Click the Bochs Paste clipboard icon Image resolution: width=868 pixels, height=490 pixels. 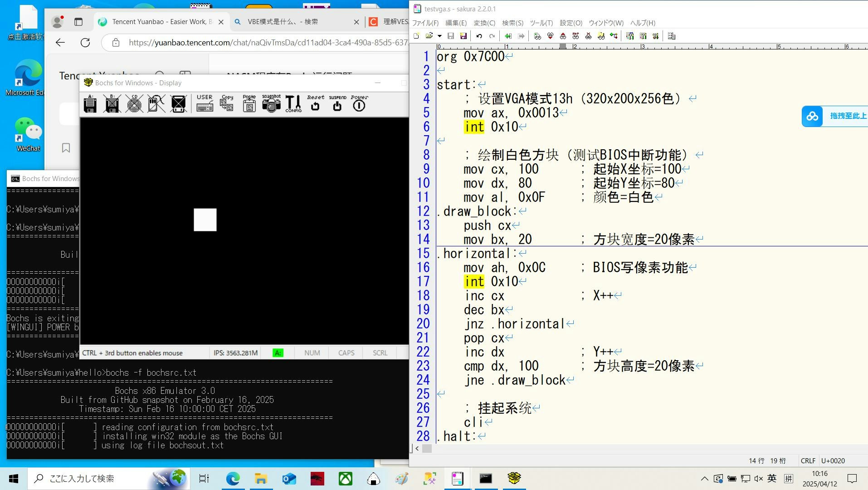[249, 103]
